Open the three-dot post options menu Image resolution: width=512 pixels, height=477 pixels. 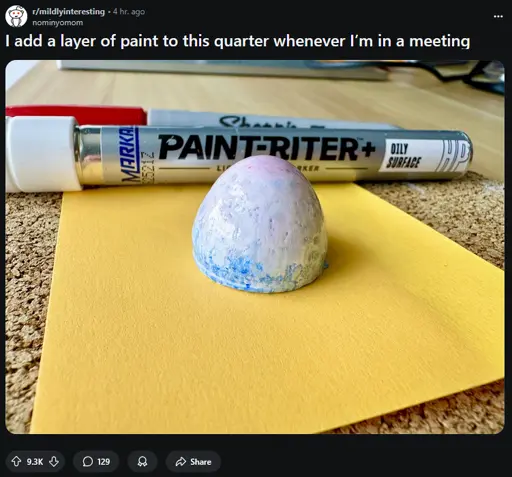(498, 16)
